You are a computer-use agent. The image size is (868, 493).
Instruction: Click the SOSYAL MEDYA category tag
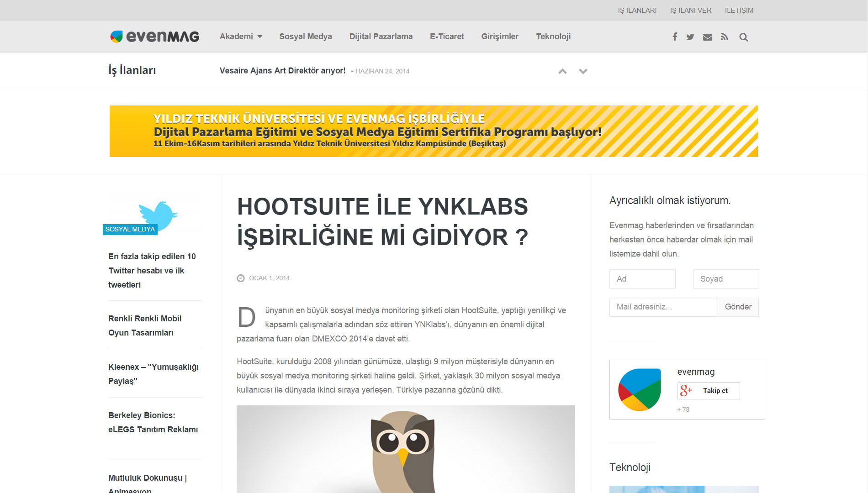coord(130,229)
